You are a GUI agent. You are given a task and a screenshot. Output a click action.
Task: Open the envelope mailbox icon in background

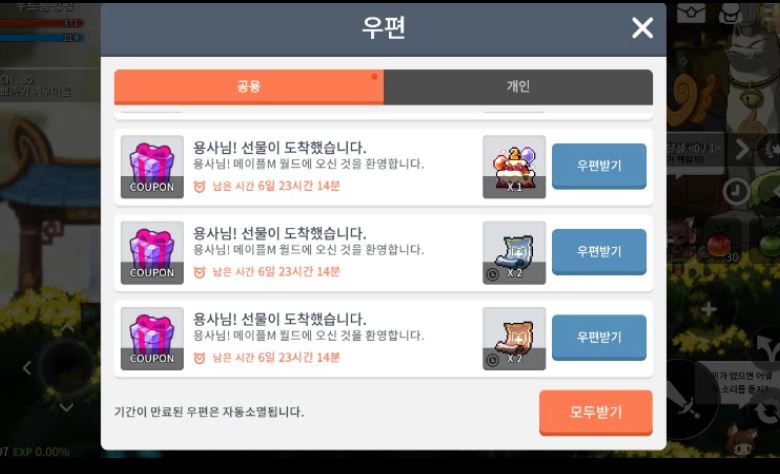pyautogui.click(x=691, y=12)
